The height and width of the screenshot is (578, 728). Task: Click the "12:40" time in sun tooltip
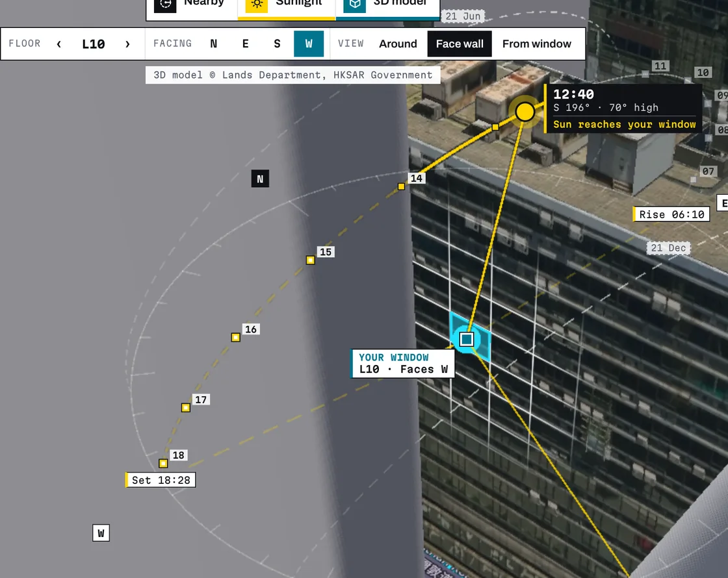pyautogui.click(x=573, y=94)
